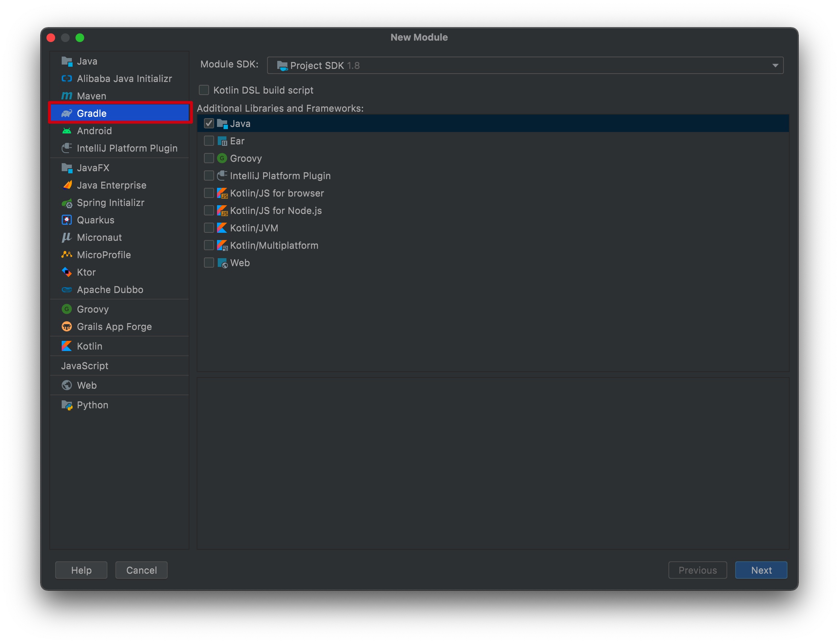Click the Micronaut mu icon
Screen dimensions: 839x644
[67, 237]
